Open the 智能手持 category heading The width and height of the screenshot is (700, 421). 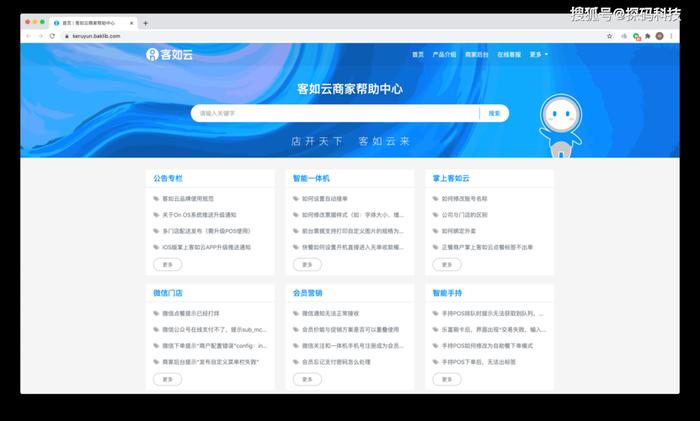pos(447,293)
